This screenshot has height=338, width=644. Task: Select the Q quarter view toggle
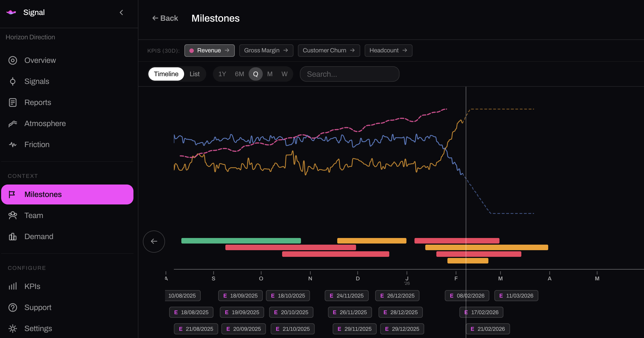point(256,74)
